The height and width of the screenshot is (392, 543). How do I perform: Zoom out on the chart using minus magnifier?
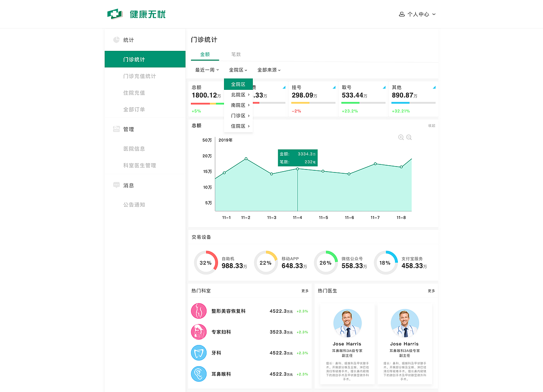408,137
